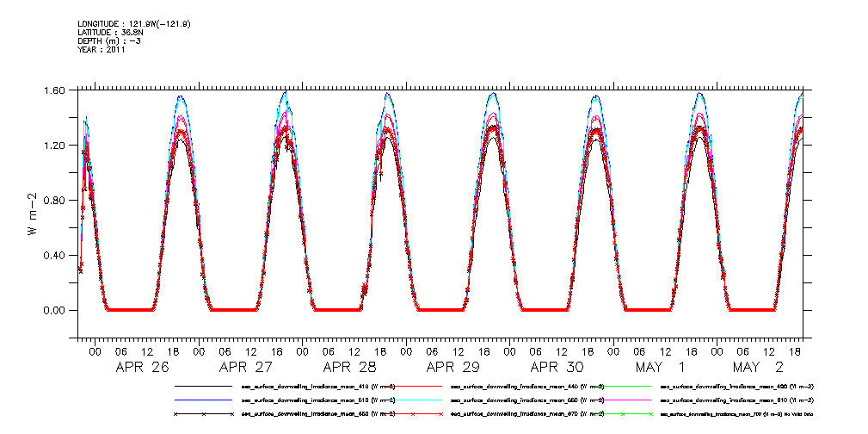Click the MAY 2 date label
The height and width of the screenshot is (434, 868).
(x=760, y=366)
